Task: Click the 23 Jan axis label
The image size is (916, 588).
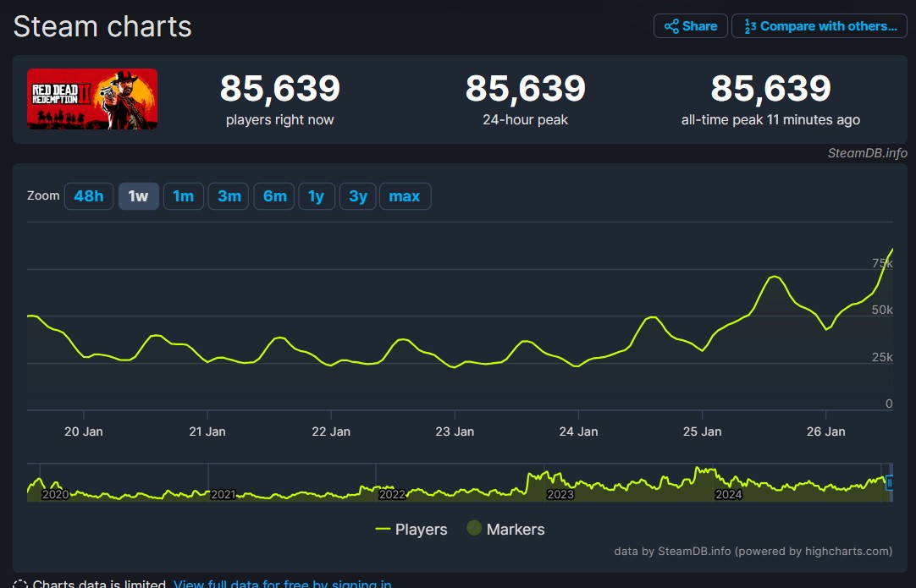Action: pos(455,431)
